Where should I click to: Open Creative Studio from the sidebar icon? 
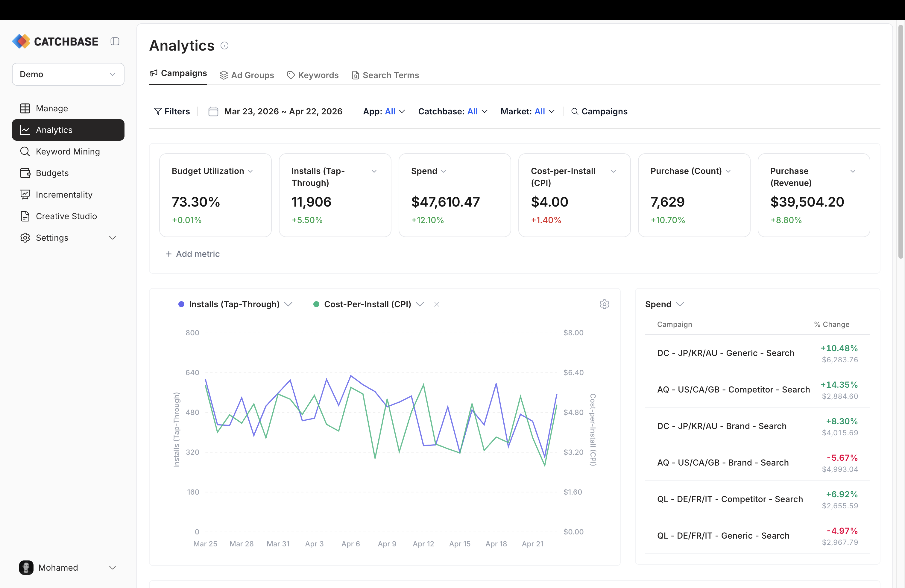pyautogui.click(x=25, y=216)
